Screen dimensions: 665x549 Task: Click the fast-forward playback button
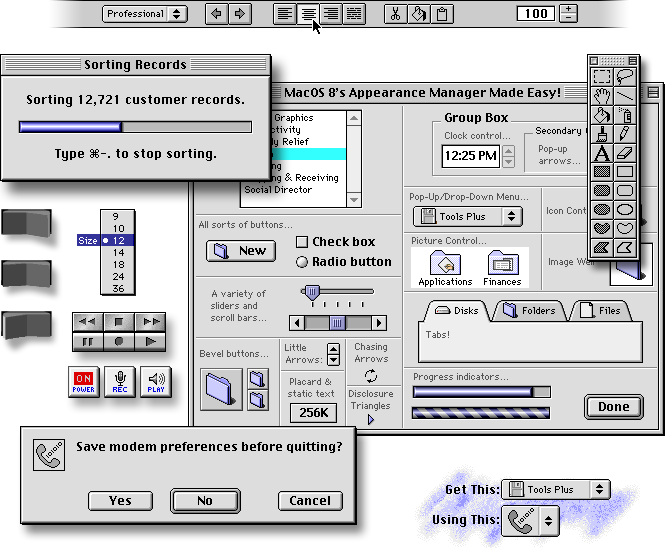pyautogui.click(x=150, y=322)
